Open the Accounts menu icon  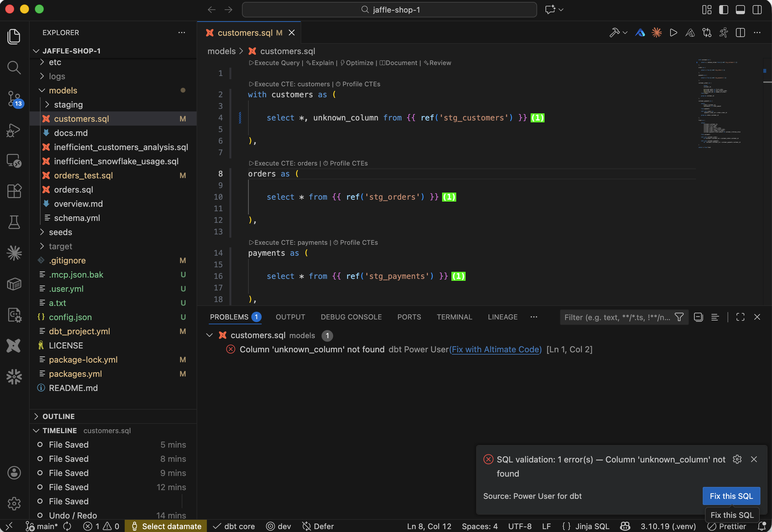tap(14, 473)
